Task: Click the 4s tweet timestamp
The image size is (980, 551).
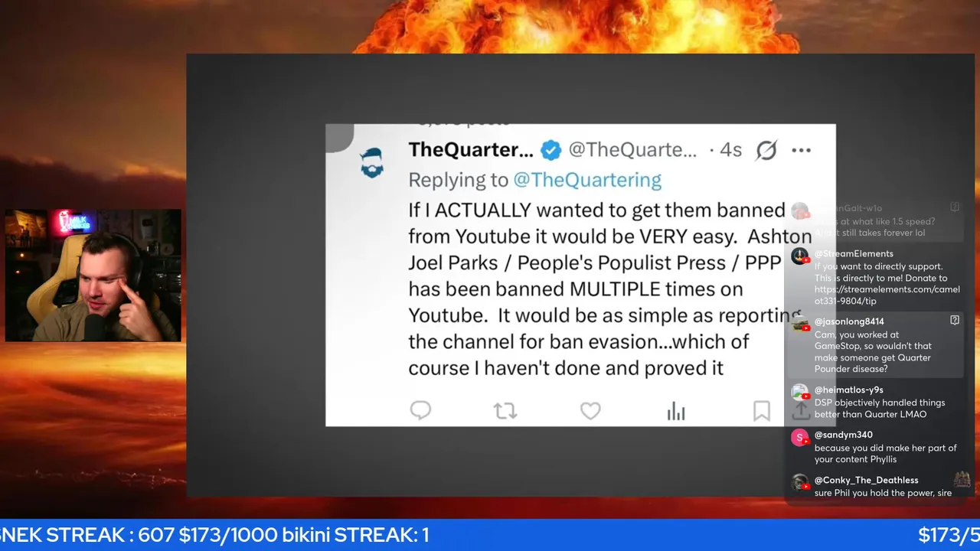Action: pos(730,150)
